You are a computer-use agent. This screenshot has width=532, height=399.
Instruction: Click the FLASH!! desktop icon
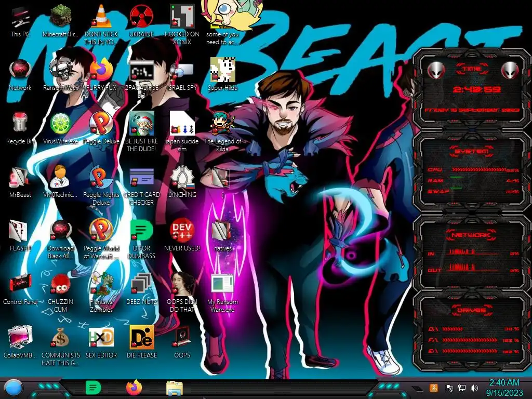point(20,236)
